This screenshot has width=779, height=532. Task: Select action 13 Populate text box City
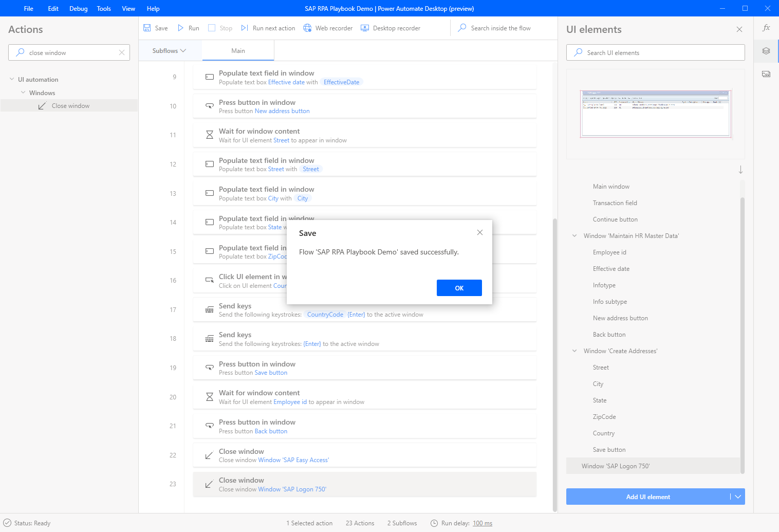click(365, 193)
